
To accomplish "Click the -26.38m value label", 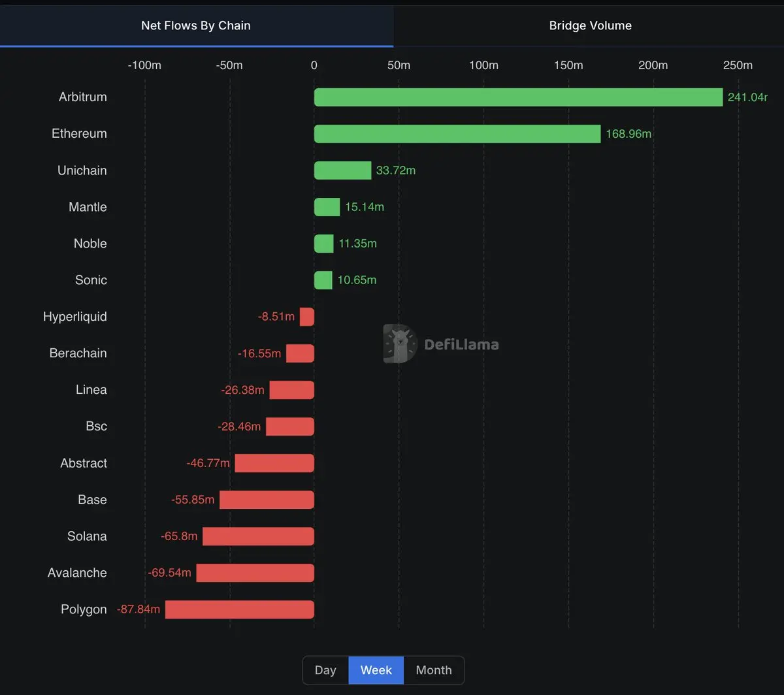I will point(243,390).
